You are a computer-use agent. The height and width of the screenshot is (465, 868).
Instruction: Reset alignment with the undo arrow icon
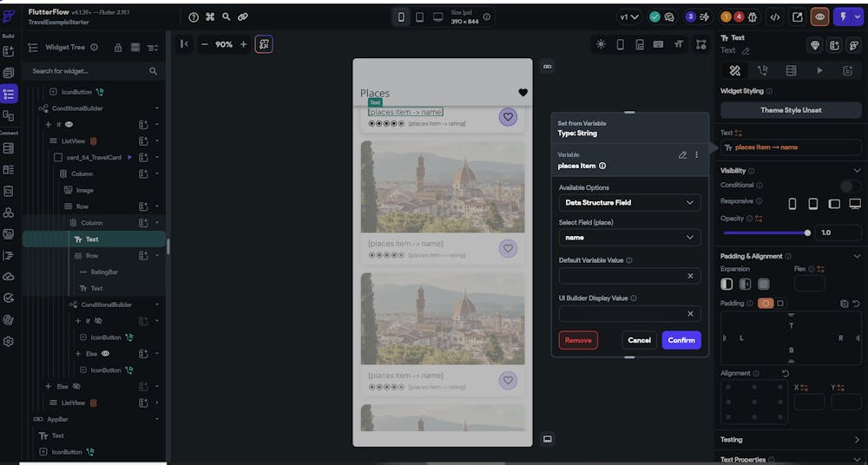point(785,374)
